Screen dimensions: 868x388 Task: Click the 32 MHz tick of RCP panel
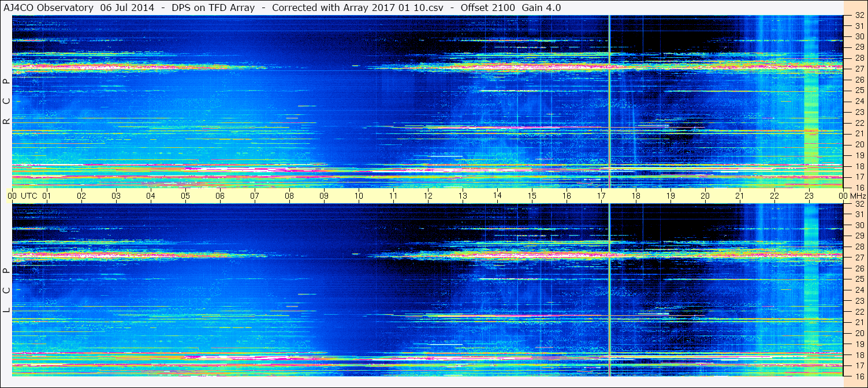pyautogui.click(x=859, y=16)
